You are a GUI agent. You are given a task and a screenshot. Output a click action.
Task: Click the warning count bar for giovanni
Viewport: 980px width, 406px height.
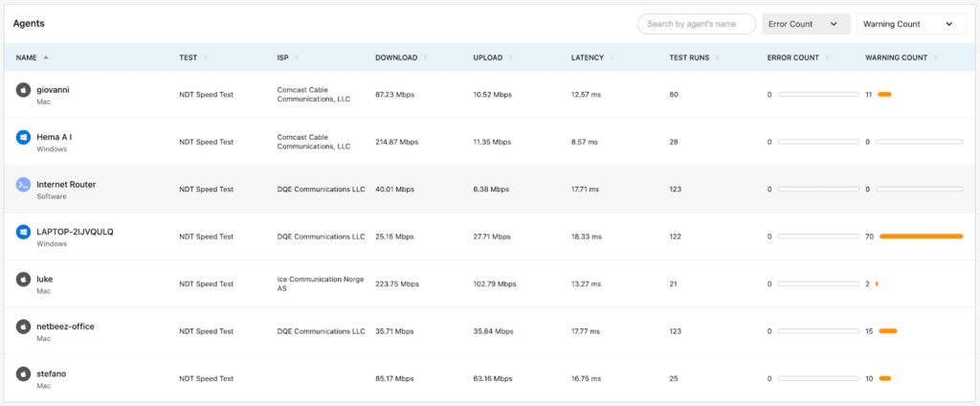click(x=884, y=94)
